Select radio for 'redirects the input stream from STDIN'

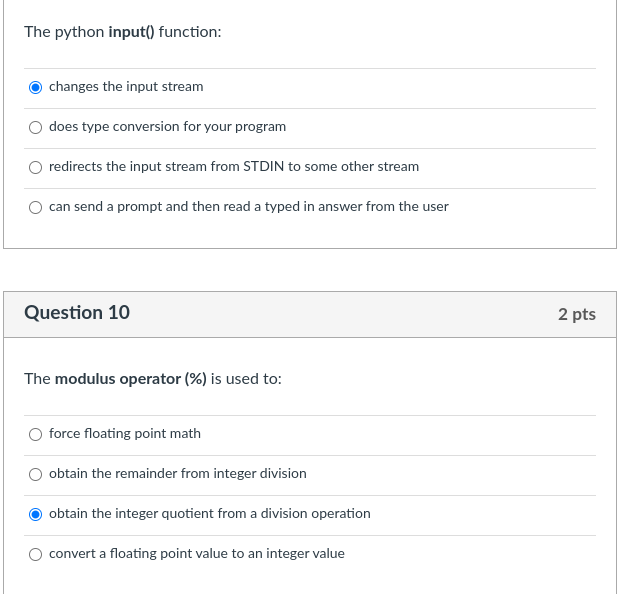35,167
